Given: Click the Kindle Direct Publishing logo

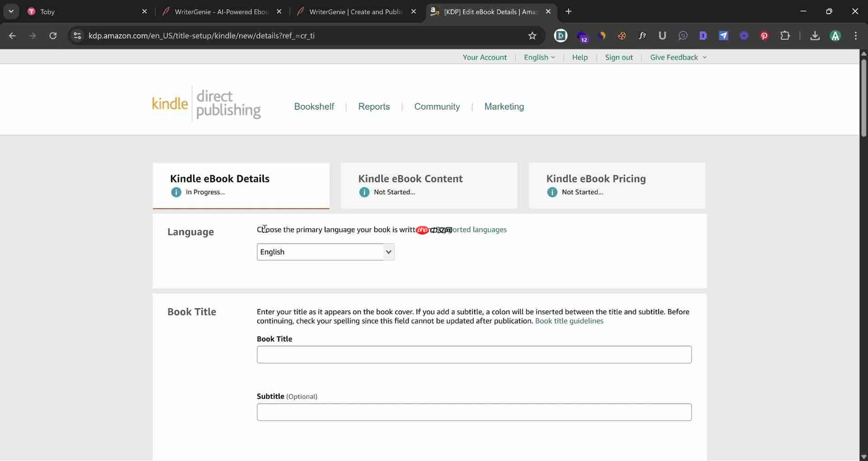Looking at the screenshot, I should coord(206,104).
